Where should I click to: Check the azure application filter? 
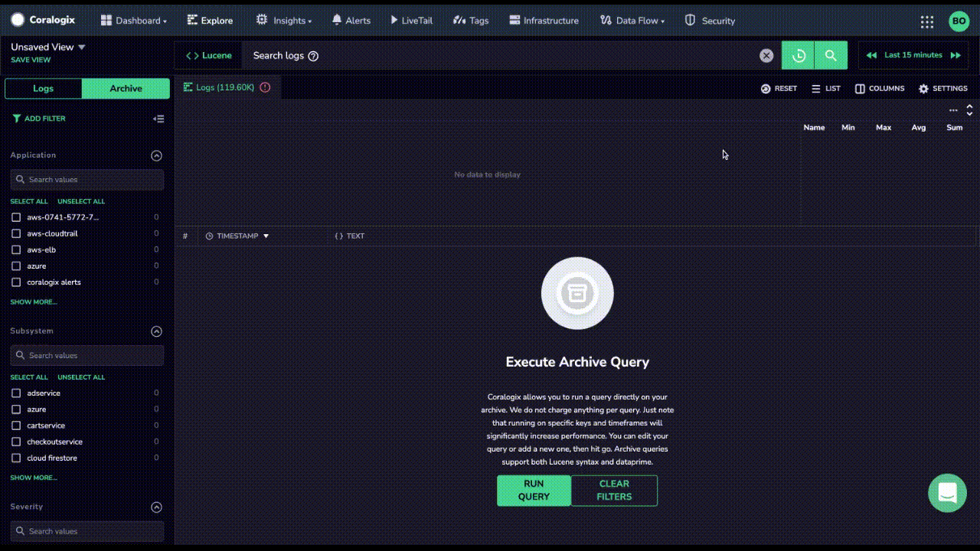(x=16, y=266)
